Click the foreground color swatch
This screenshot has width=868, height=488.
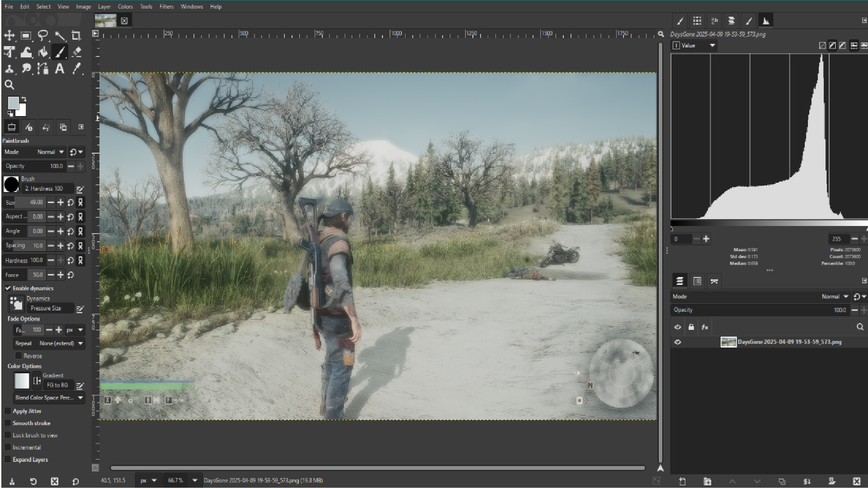pos(14,103)
